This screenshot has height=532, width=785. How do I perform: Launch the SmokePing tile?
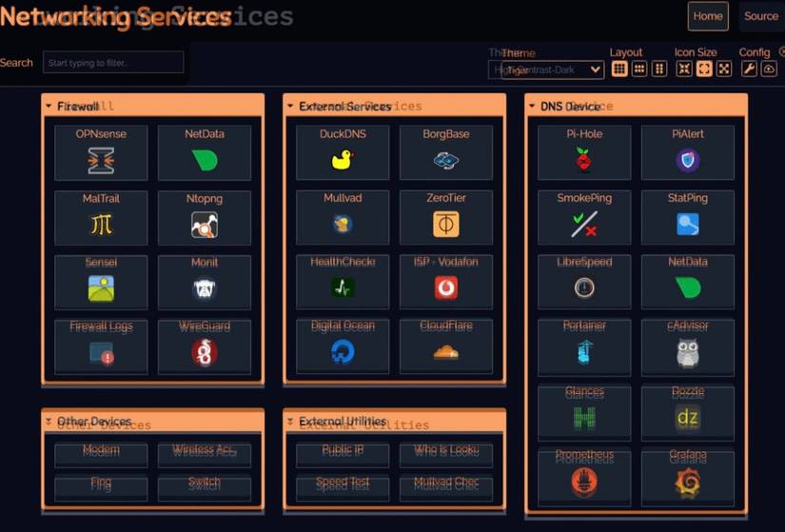(584, 217)
